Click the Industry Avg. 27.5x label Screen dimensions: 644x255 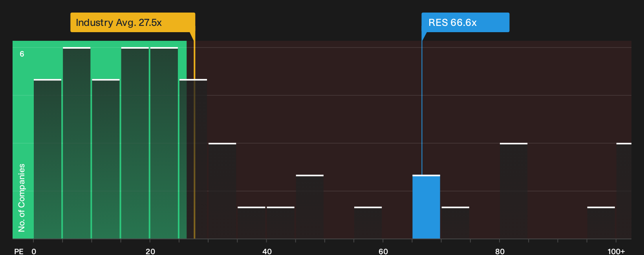(133, 22)
